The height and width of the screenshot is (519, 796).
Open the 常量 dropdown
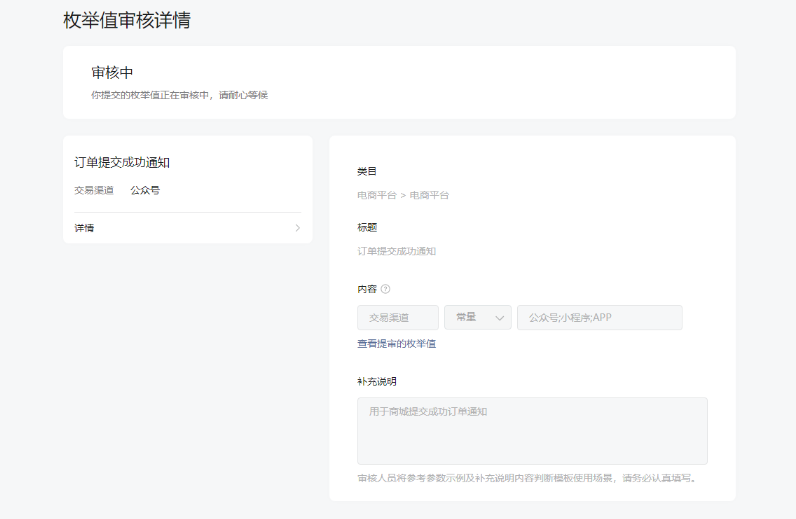point(477,317)
